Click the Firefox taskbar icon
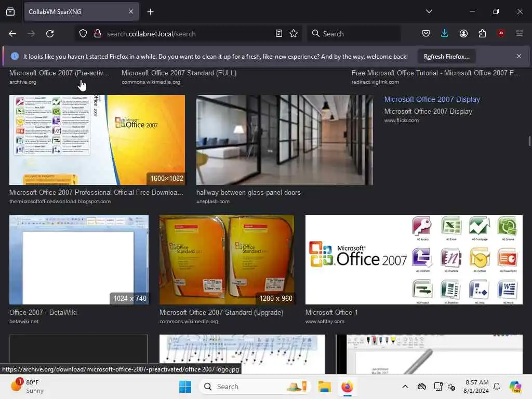 (x=347, y=387)
